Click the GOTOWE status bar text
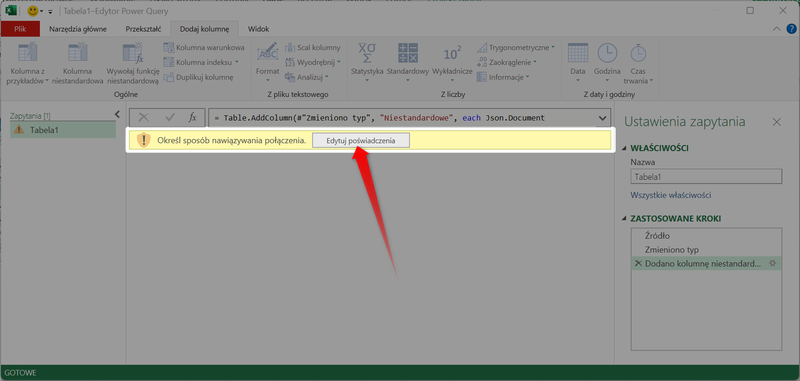Viewport: 800px width, 381px height. click(x=20, y=373)
